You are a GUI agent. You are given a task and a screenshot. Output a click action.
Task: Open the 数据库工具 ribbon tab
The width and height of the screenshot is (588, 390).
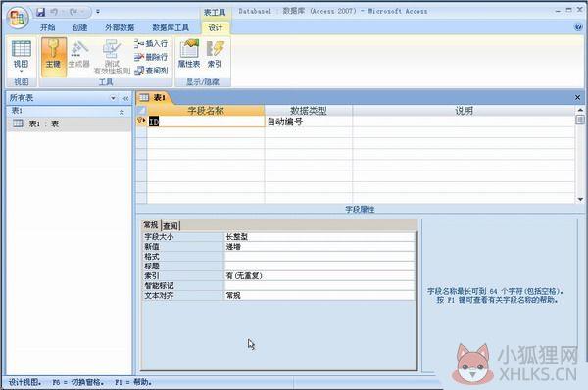(x=171, y=27)
